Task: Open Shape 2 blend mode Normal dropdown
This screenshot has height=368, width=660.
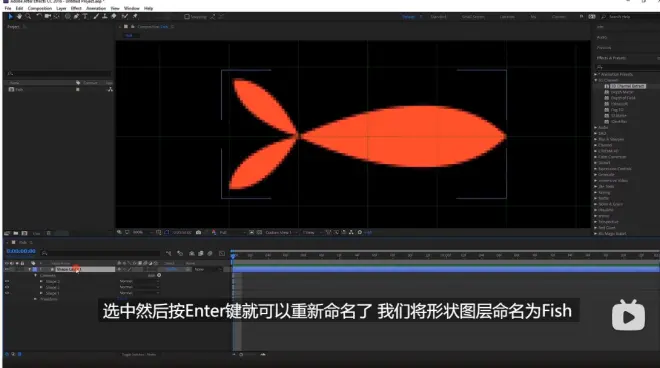Action: point(139,287)
